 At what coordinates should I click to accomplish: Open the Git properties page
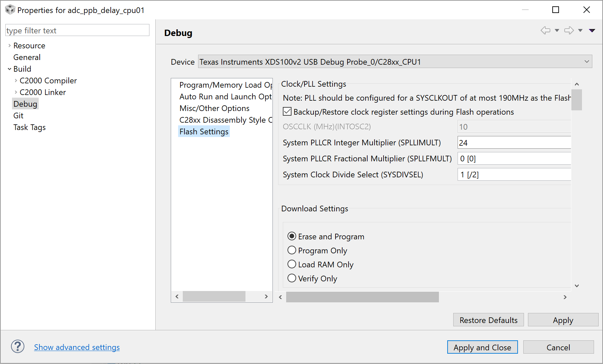(x=18, y=116)
